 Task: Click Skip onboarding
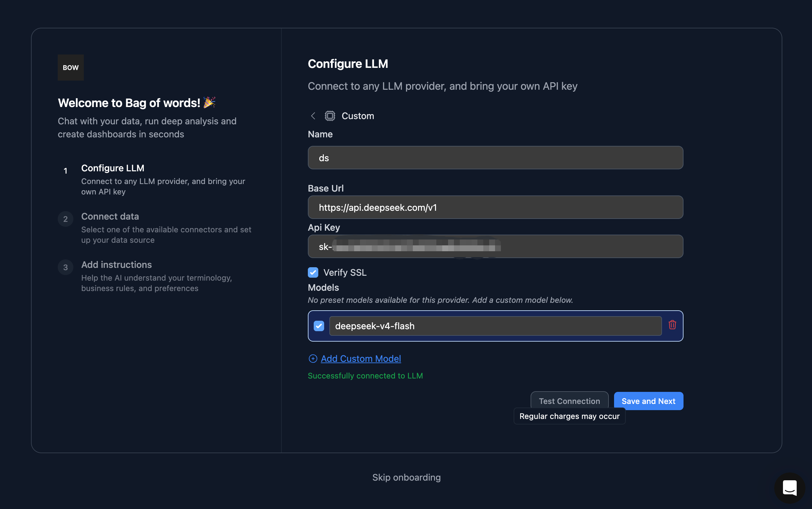[x=406, y=477]
